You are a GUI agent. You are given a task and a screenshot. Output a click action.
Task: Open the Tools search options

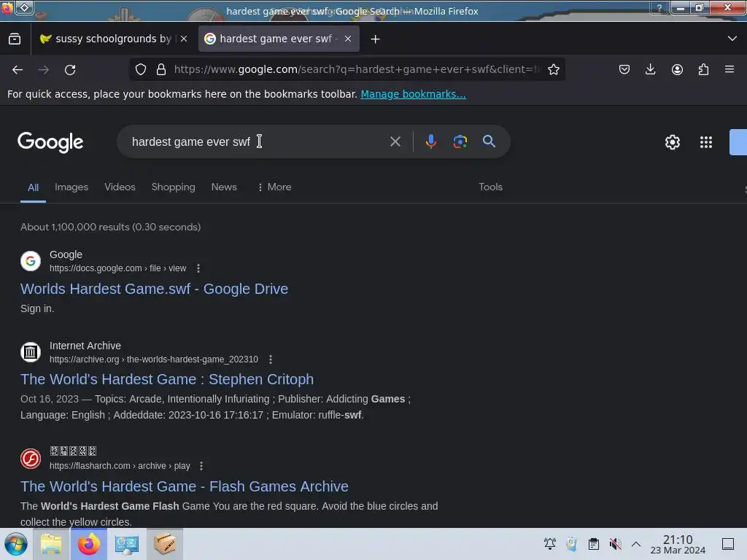click(490, 187)
